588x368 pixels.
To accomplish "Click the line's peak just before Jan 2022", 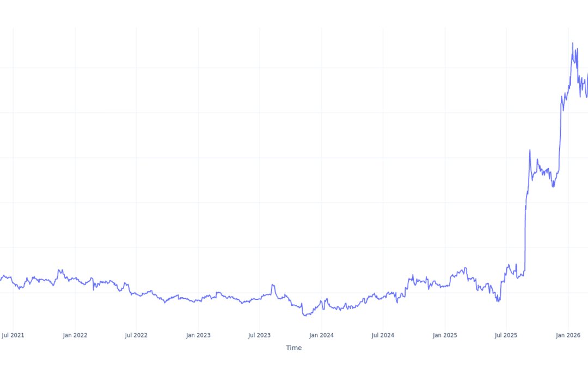I will point(59,270).
